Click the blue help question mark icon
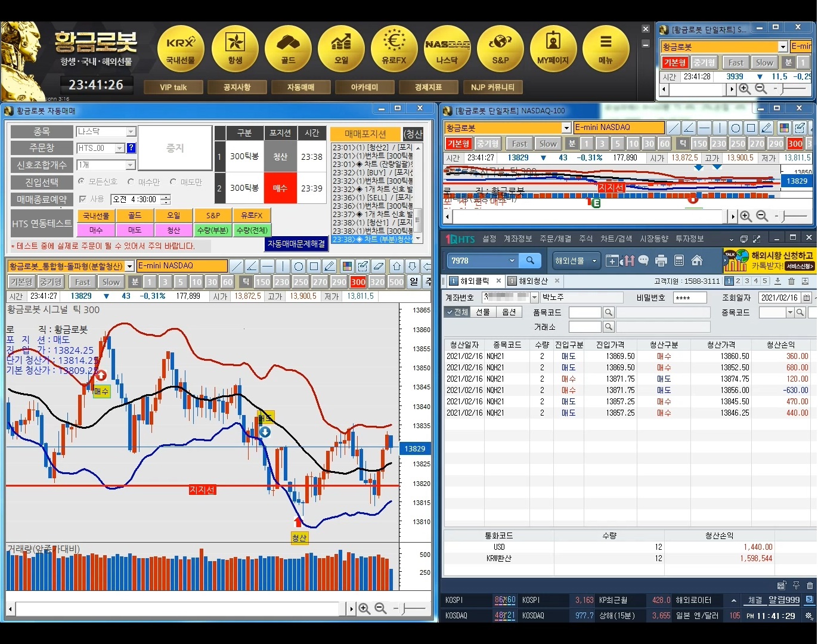This screenshot has width=818, height=644. pyautogui.click(x=131, y=148)
